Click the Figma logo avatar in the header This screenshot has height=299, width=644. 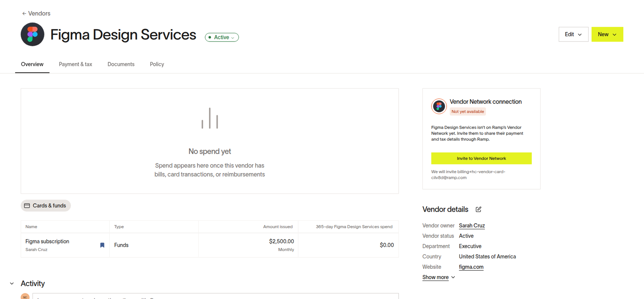pyautogui.click(x=33, y=34)
